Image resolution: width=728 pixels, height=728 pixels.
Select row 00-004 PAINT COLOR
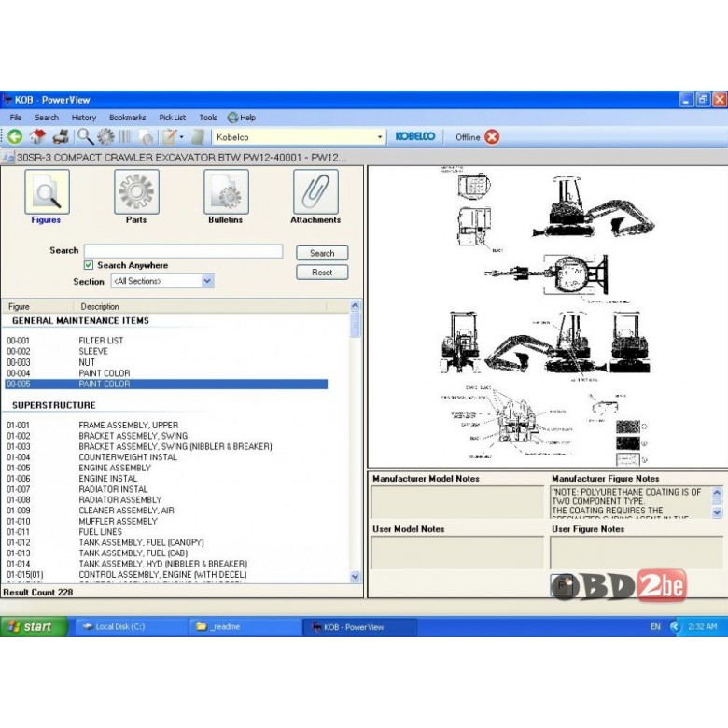166,372
